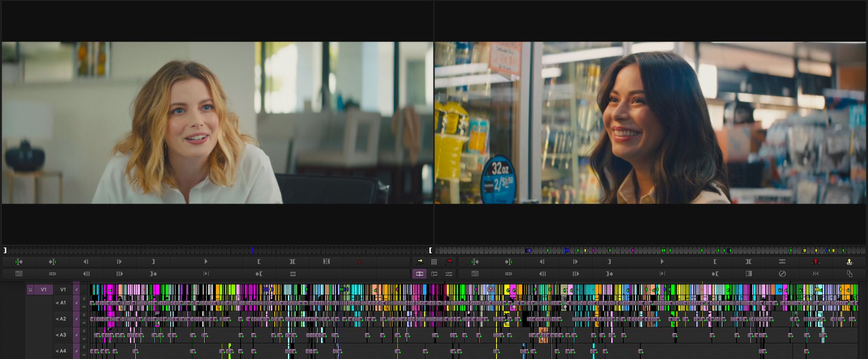The image size is (868, 359).
Task: Step forward one frame in the record monitor
Action: (x=575, y=262)
